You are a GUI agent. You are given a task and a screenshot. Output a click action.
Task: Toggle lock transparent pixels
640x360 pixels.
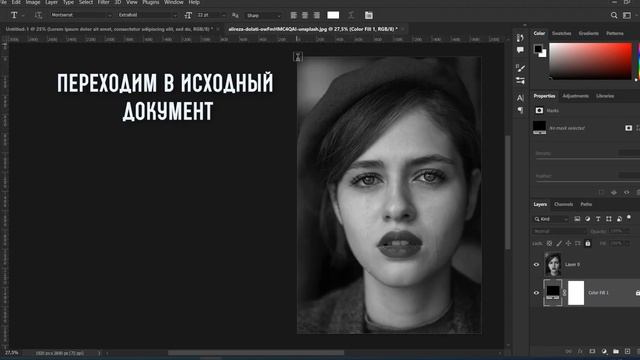(549, 243)
